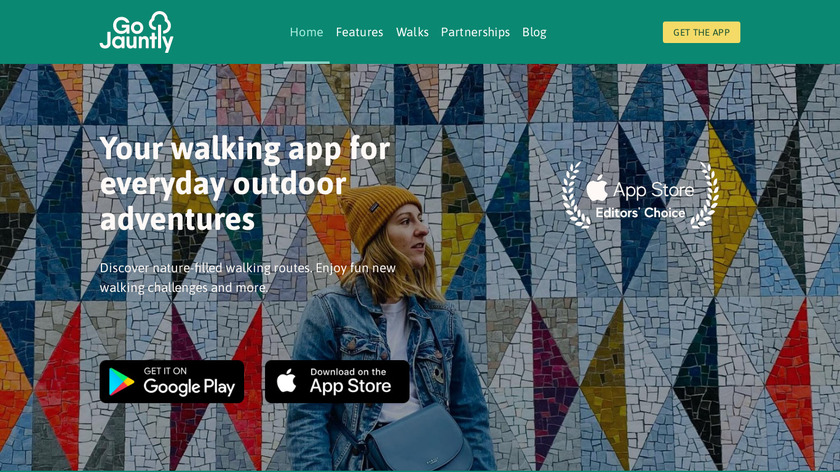Open the Partnerships page
Viewport: 840px width, 472px height.
[475, 32]
